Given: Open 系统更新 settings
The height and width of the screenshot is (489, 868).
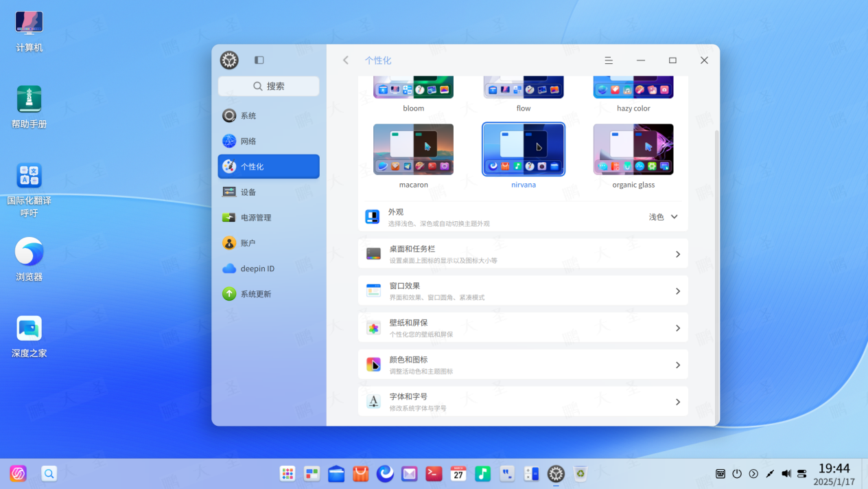Looking at the screenshot, I should click(268, 294).
